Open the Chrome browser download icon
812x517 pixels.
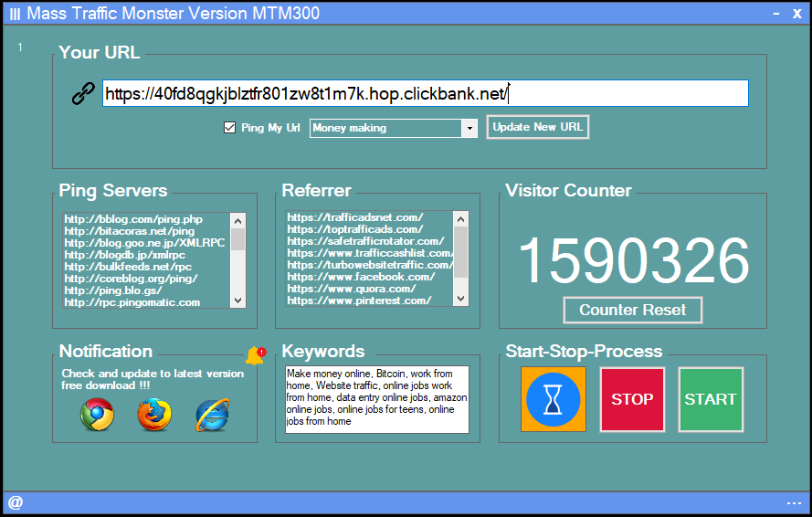point(97,414)
